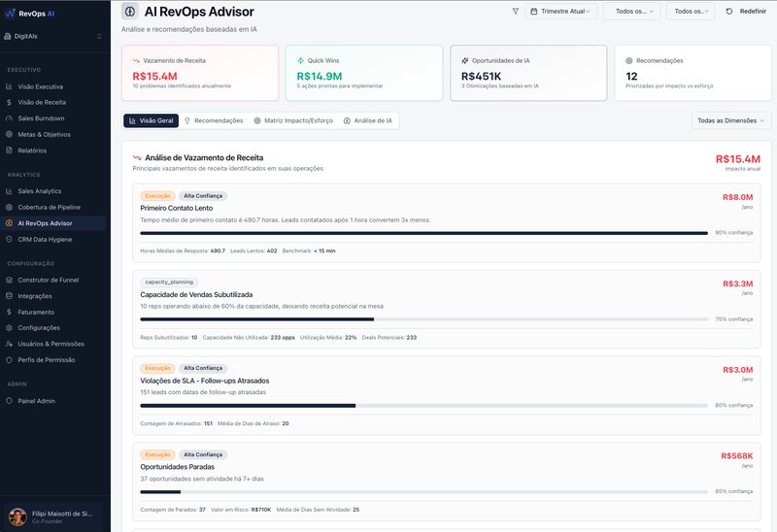Click the Quick Wins lightning icon
Viewport: 777px width, 532px height.
click(x=301, y=60)
